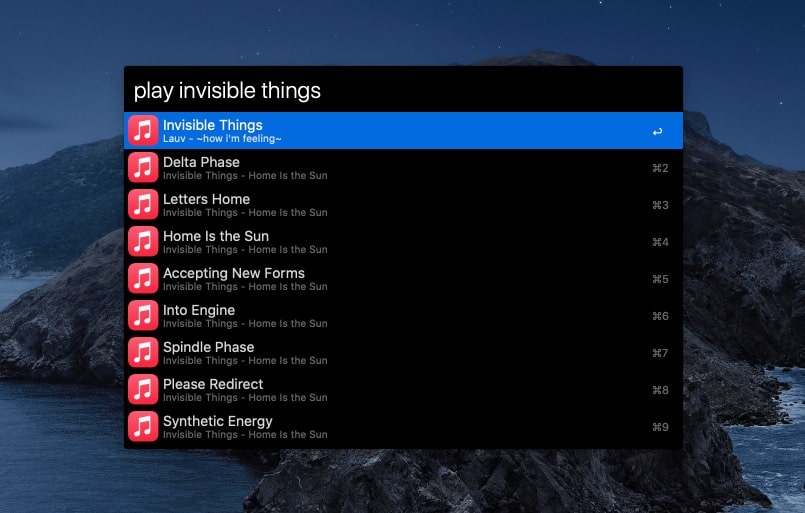805x513 pixels.
Task: Click the artist subtitle under Accepting New Forms
Action: (x=245, y=287)
